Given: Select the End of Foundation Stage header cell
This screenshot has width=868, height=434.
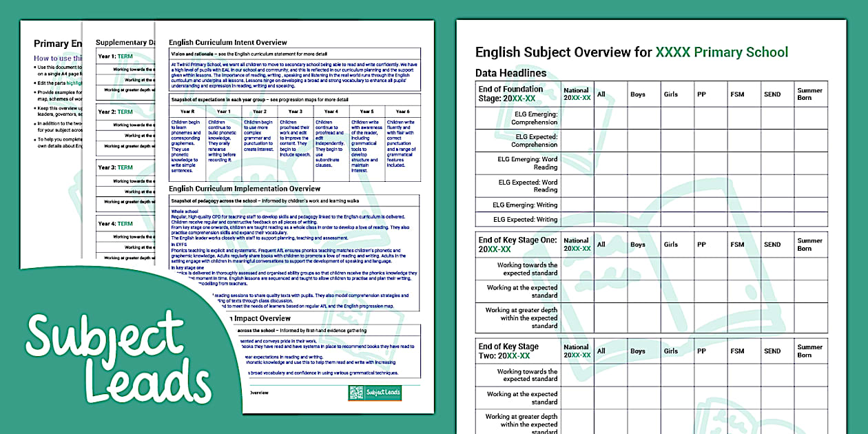Looking at the screenshot, I should pyautogui.click(x=517, y=94).
